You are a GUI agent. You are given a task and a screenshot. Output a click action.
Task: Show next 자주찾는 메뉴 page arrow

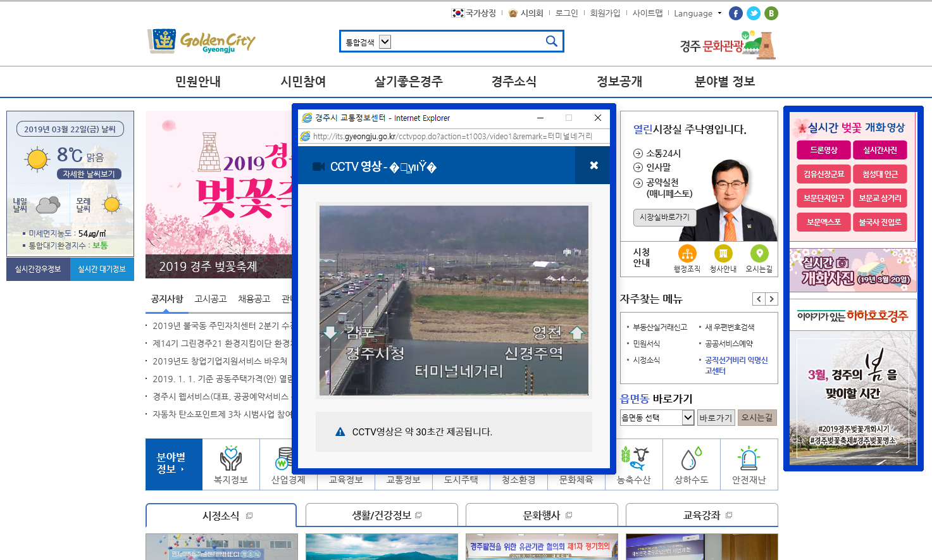pyautogui.click(x=771, y=299)
